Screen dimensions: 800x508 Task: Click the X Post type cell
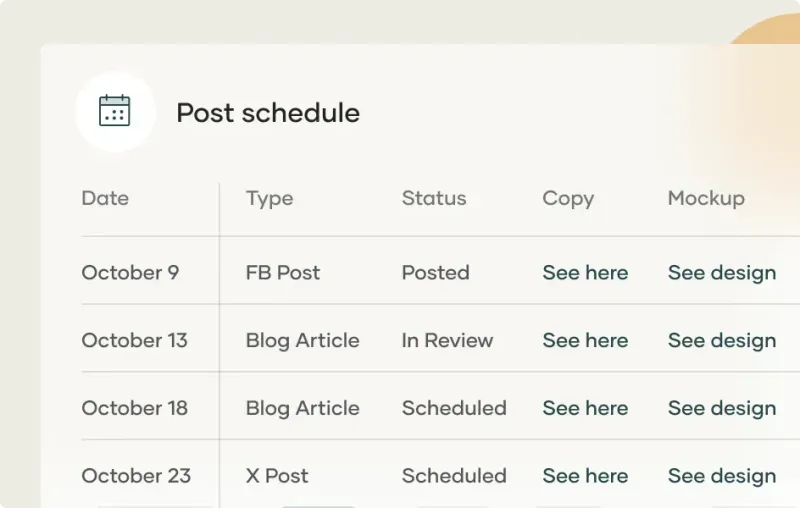click(277, 476)
